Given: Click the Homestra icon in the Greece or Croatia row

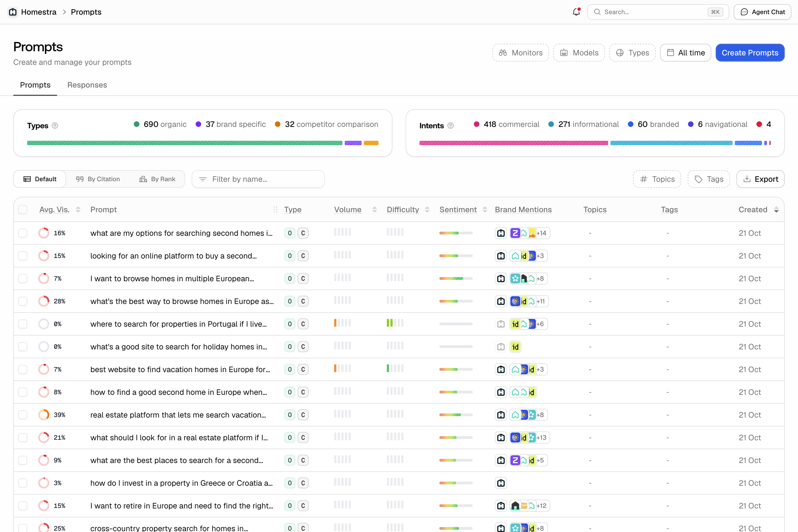Looking at the screenshot, I should tap(501, 483).
